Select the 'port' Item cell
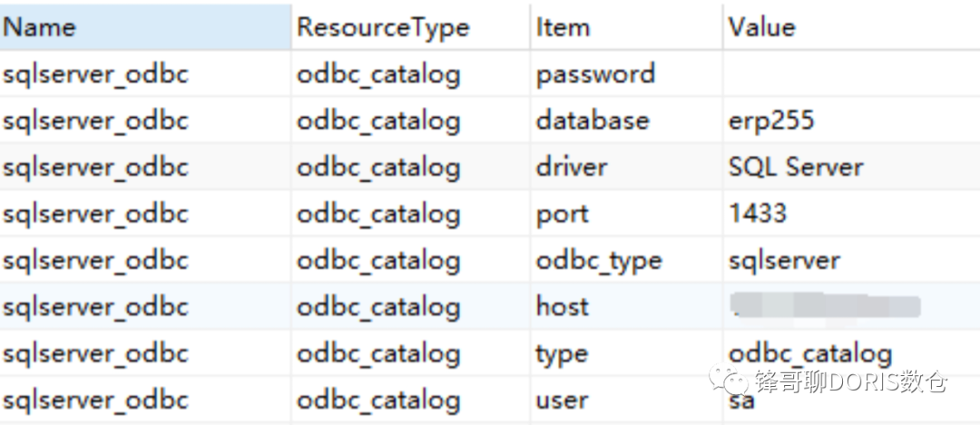Viewport: 980px width, 425px height. (563, 214)
